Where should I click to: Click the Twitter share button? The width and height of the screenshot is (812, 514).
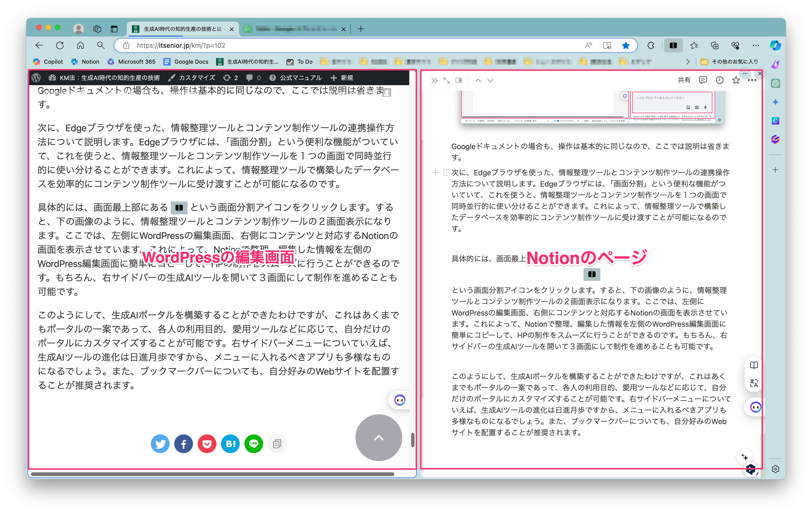(160, 444)
